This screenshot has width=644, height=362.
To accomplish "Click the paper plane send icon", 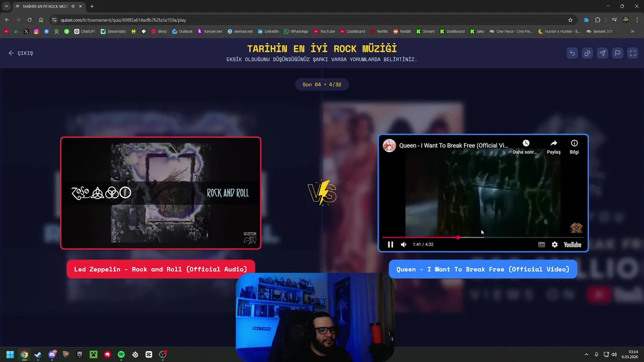I will 602,53.
